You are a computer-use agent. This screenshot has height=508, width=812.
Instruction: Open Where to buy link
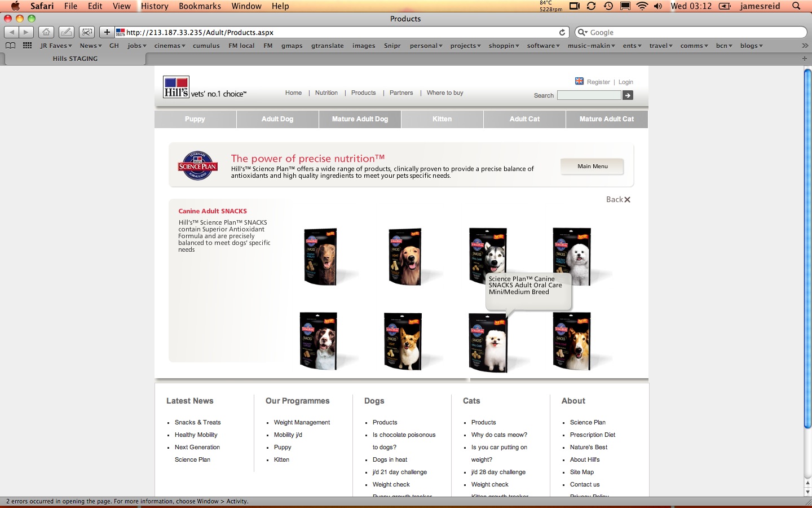pyautogui.click(x=445, y=93)
